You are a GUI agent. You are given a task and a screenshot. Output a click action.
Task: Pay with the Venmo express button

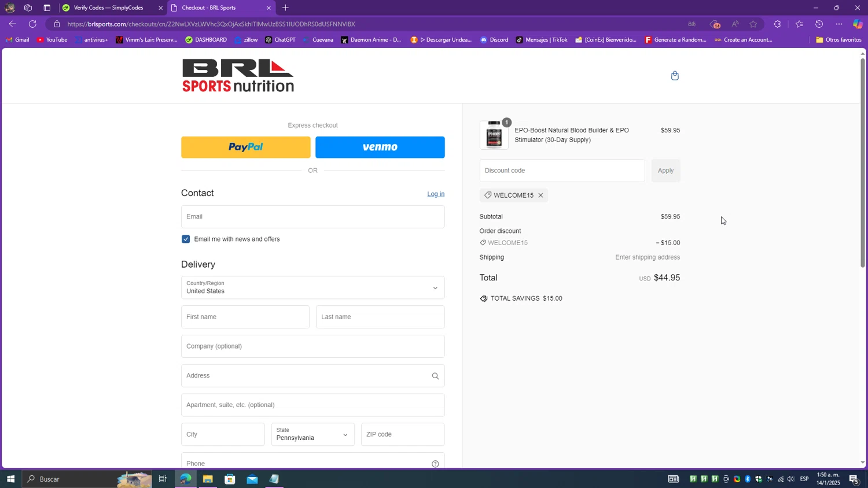(380, 147)
